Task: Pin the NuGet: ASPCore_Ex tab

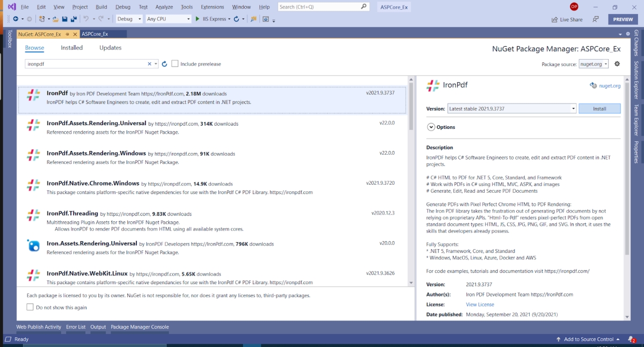Action: point(68,34)
